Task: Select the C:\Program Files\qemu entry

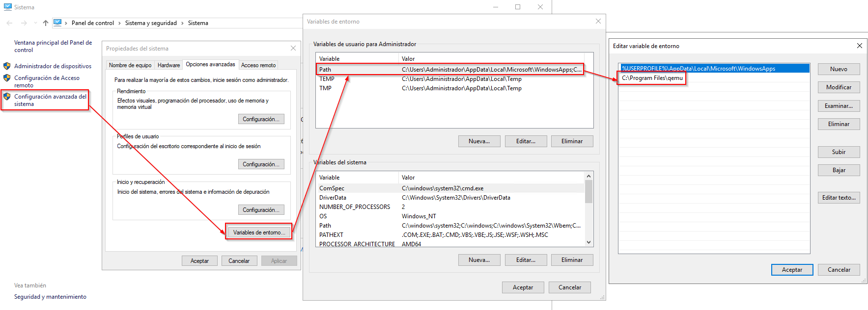Action: [652, 78]
